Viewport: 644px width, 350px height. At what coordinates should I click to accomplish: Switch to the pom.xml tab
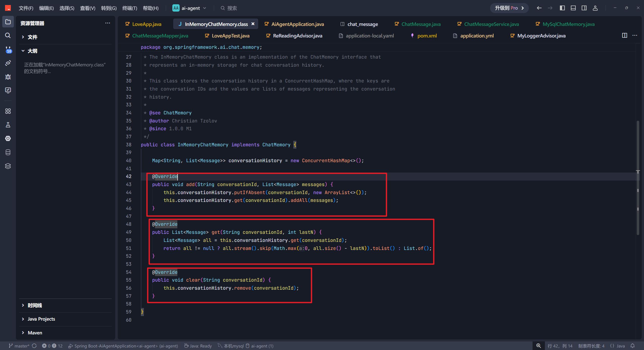pos(427,36)
